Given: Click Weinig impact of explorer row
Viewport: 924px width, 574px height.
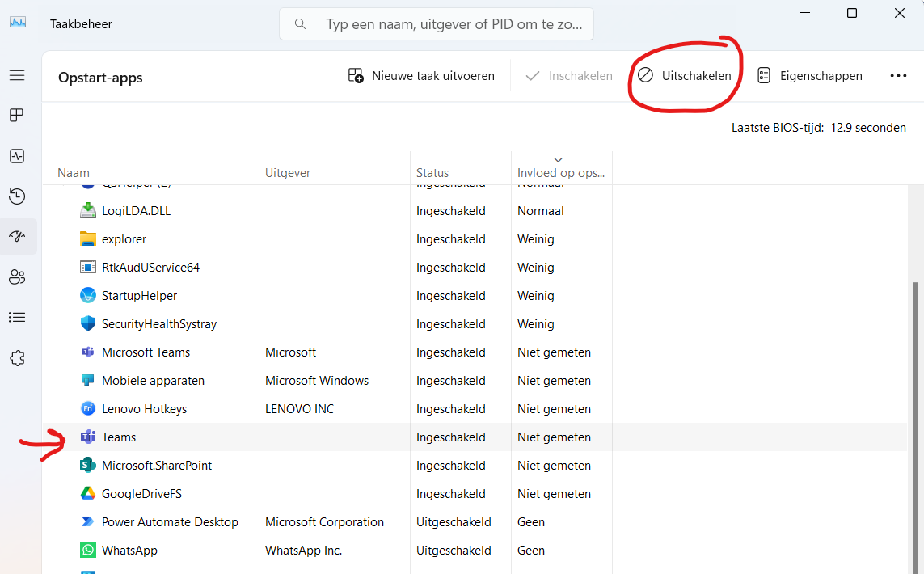Looking at the screenshot, I should 536,239.
